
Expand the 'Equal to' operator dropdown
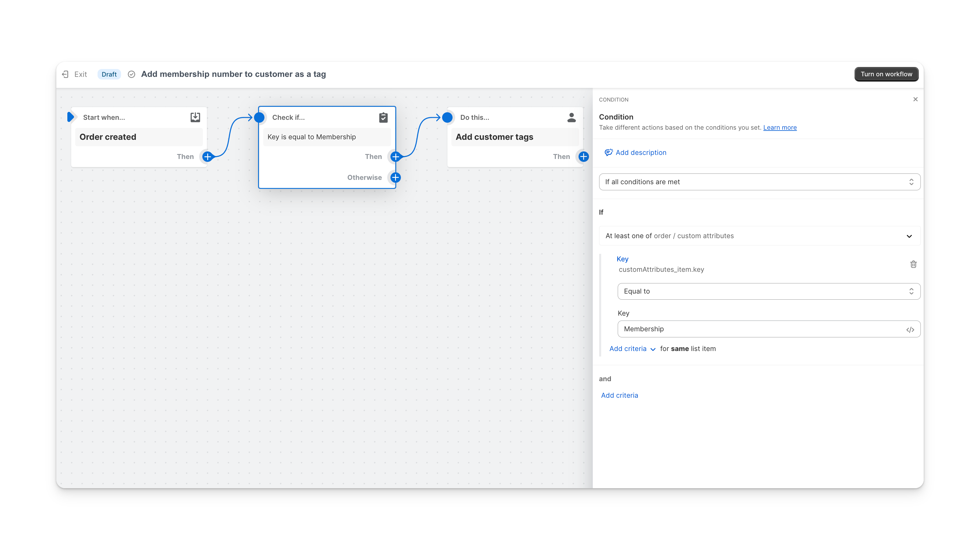tap(768, 290)
